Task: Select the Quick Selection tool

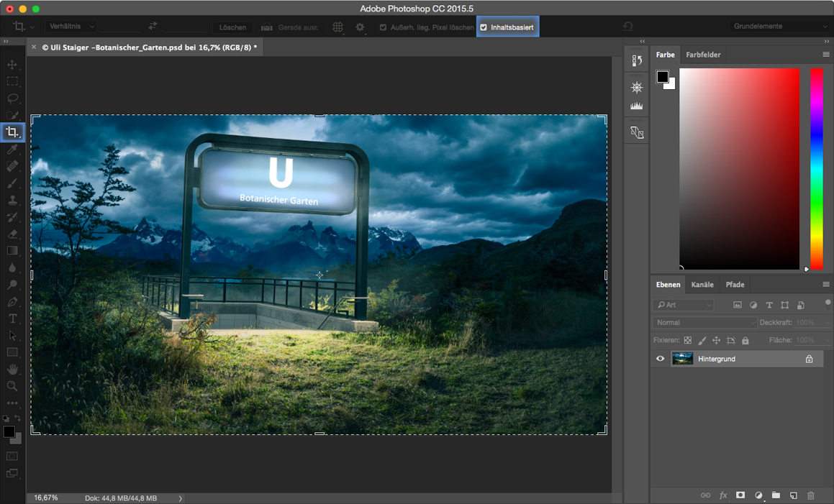Action: [x=12, y=115]
